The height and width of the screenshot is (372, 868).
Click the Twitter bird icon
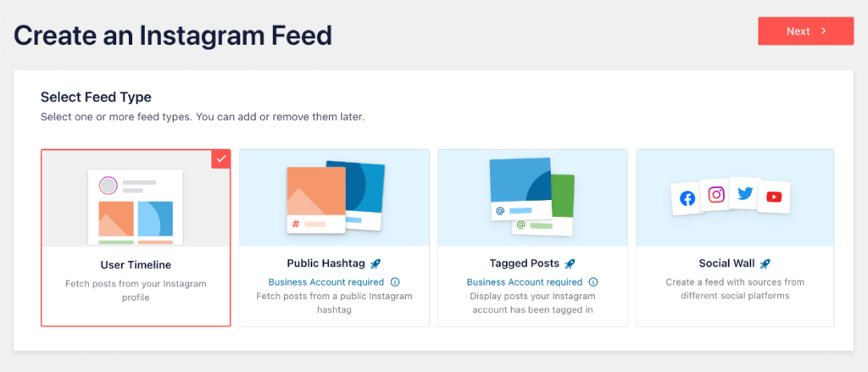745,193
